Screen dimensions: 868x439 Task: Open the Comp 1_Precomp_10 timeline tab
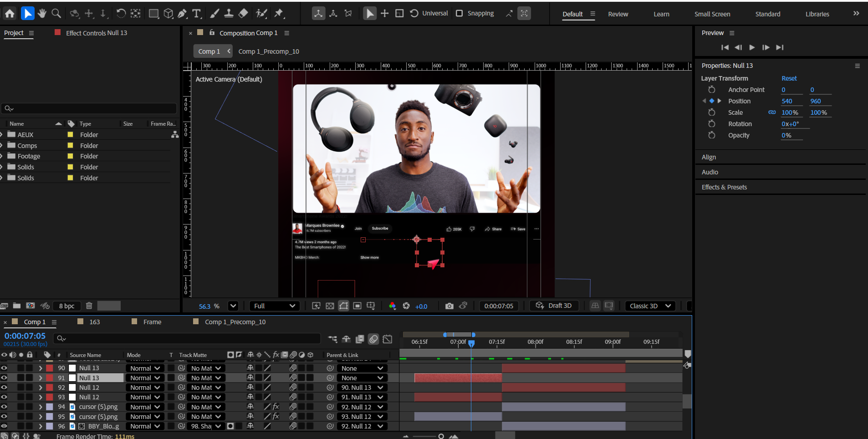235,322
